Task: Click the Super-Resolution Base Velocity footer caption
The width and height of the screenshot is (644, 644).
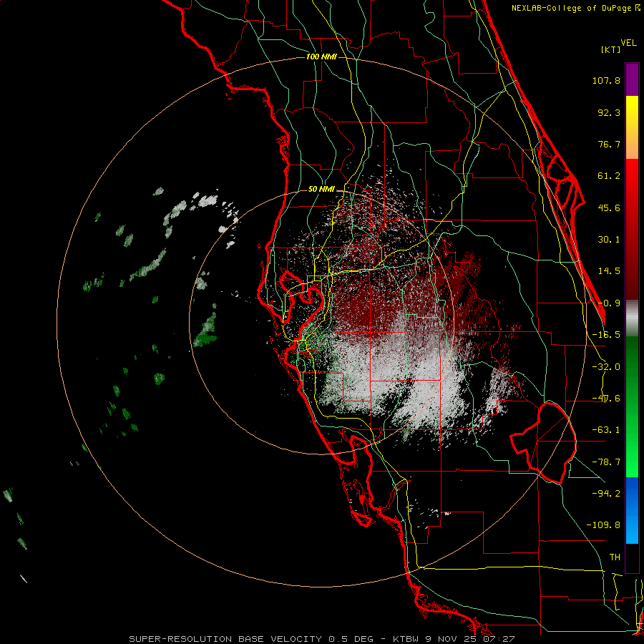Action: pos(321,639)
